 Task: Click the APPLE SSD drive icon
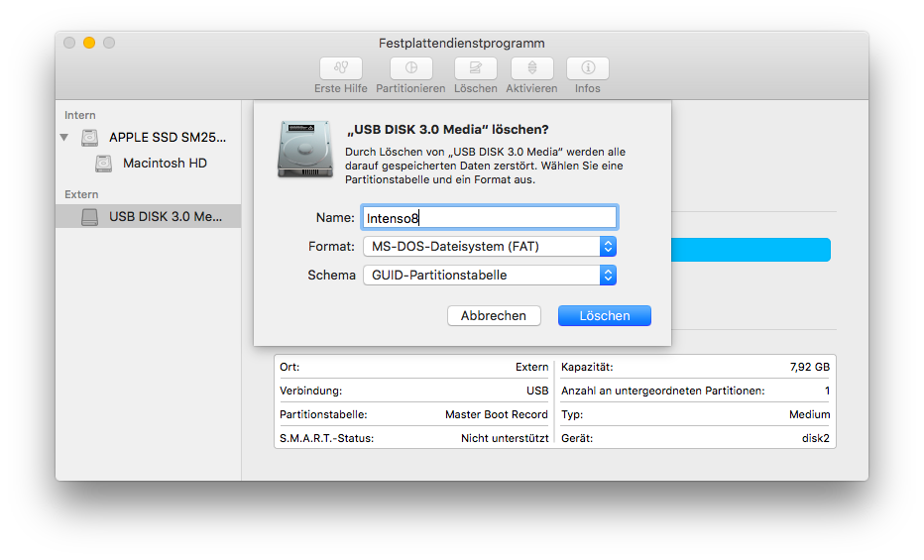[90, 138]
